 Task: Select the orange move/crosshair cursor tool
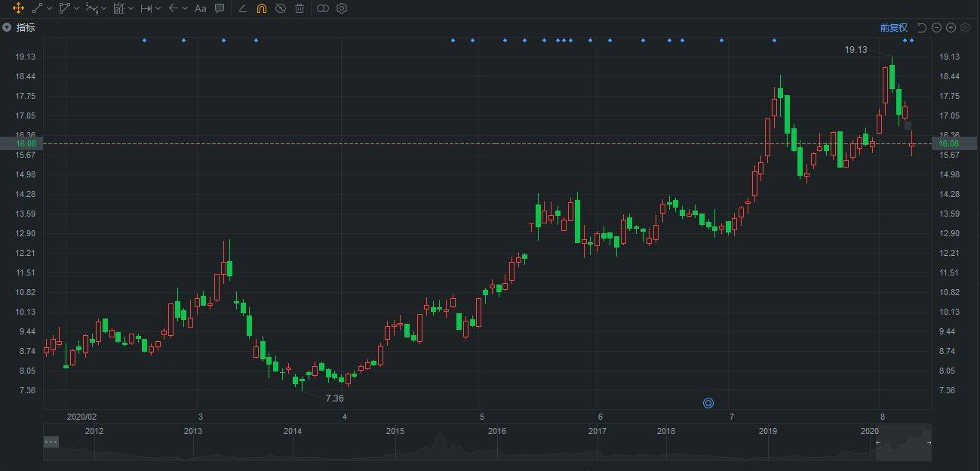click(18, 8)
